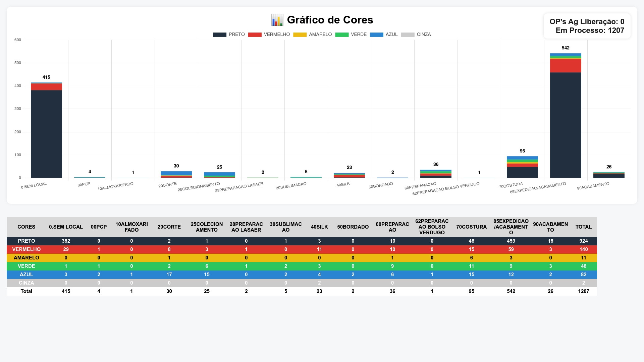Image resolution: width=644 pixels, height=362 pixels.
Task: Click PRETO 459 cell under 85EXPEDICAO
Action: (x=511, y=241)
